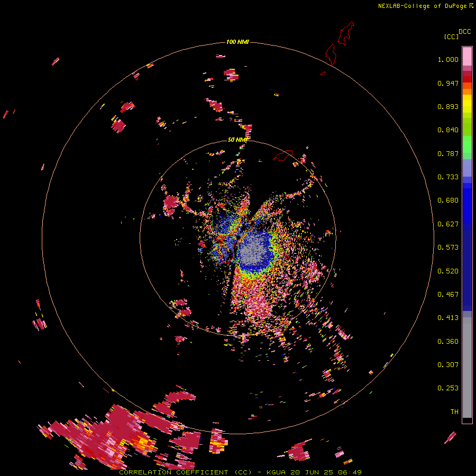Click the [CC] legend unit label
The image size is (476, 476).
pyautogui.click(x=451, y=36)
